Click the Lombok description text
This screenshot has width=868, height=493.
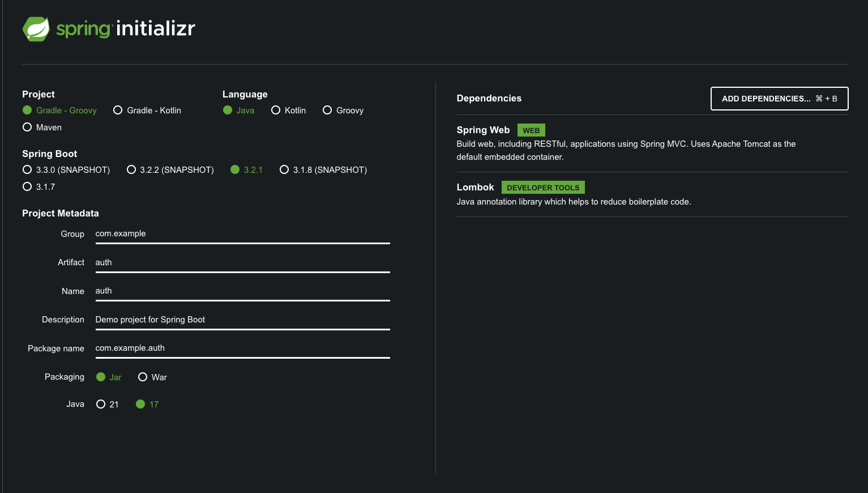574,202
